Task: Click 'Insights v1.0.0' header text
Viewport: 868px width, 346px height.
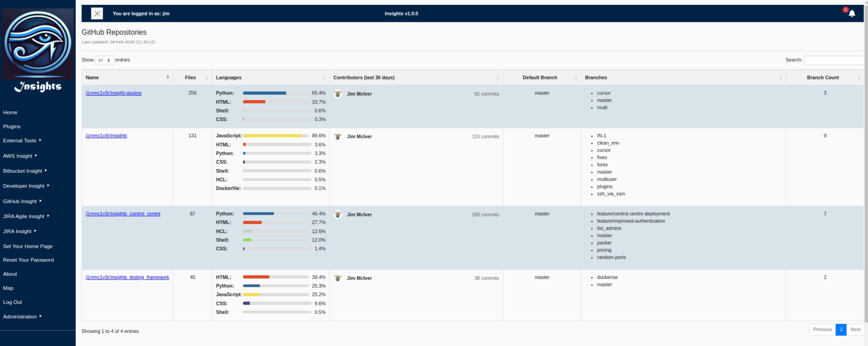Action: (x=401, y=13)
